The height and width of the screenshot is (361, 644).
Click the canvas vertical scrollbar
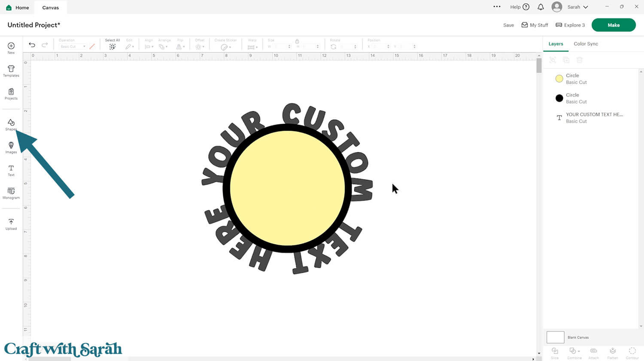(539, 65)
